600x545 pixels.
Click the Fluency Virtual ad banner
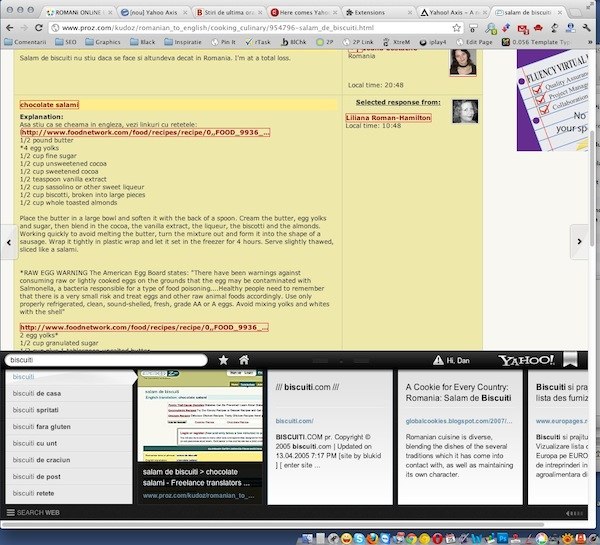pyautogui.click(x=552, y=100)
